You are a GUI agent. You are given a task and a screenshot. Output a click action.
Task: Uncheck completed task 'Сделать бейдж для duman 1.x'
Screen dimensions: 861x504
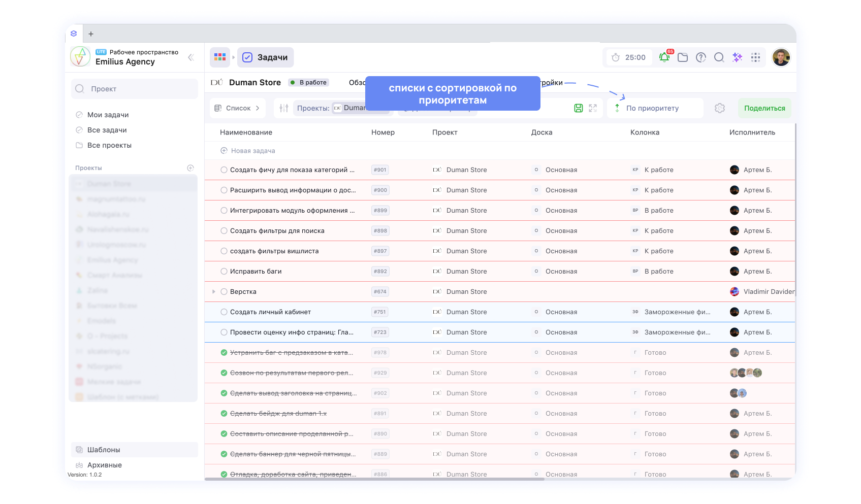tap(224, 414)
